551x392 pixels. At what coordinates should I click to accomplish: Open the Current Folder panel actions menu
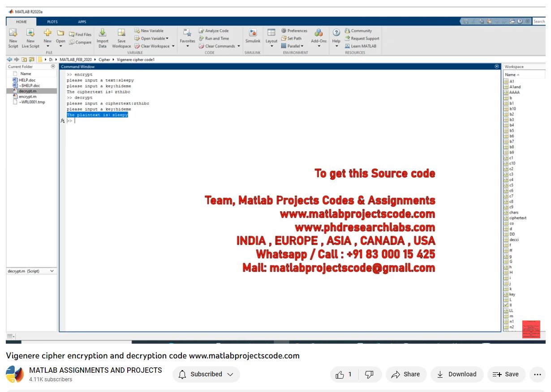click(53, 67)
